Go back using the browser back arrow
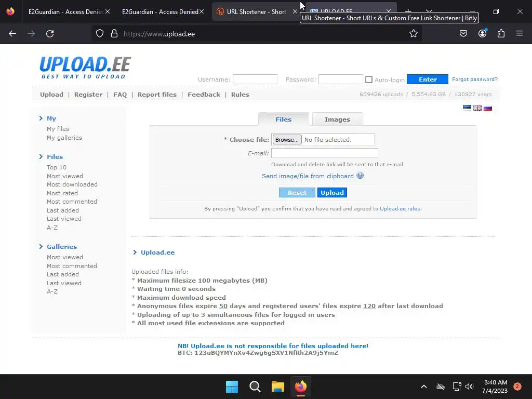Viewport: 532px width, 399px height. 12,34
